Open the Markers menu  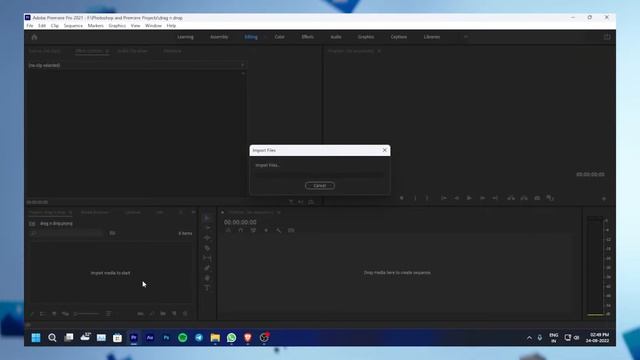96,26
